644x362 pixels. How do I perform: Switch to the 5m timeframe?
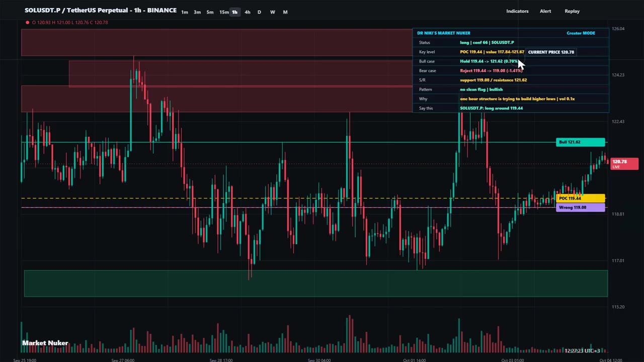(210, 12)
